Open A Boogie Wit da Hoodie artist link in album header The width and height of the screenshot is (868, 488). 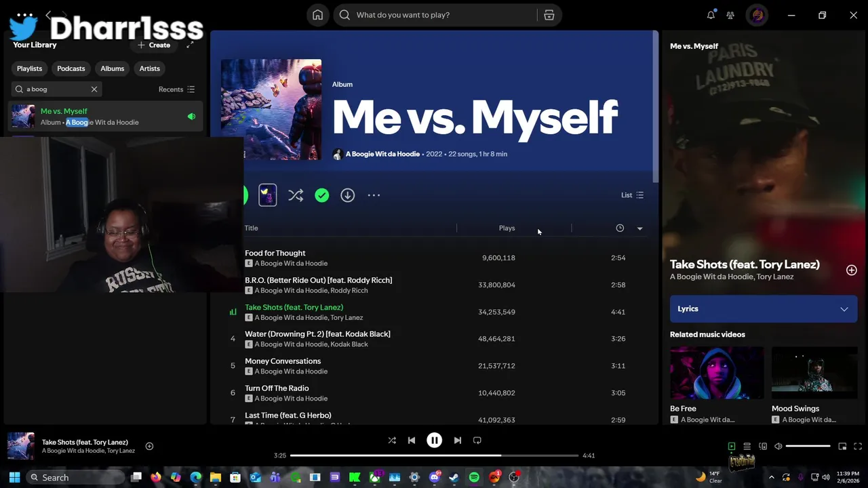(382, 154)
